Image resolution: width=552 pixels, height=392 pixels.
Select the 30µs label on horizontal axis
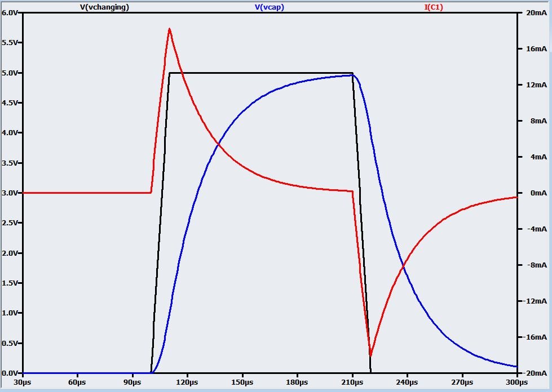(22, 382)
